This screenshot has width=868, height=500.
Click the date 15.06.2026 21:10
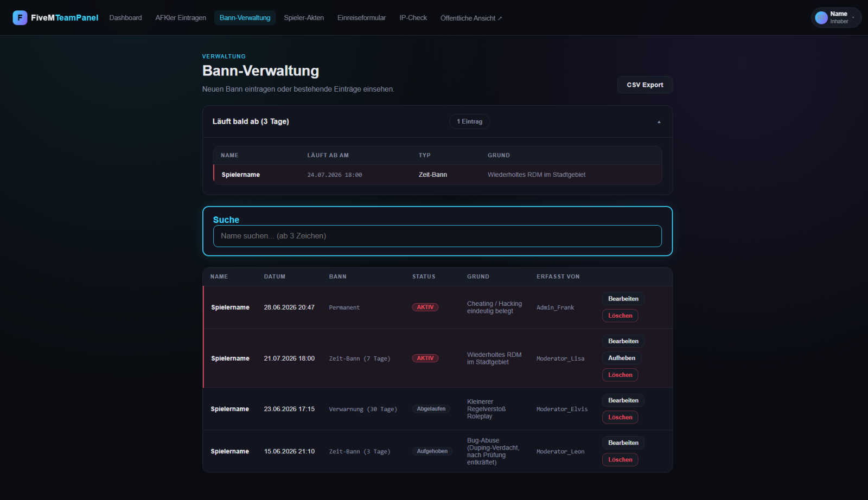coord(289,451)
